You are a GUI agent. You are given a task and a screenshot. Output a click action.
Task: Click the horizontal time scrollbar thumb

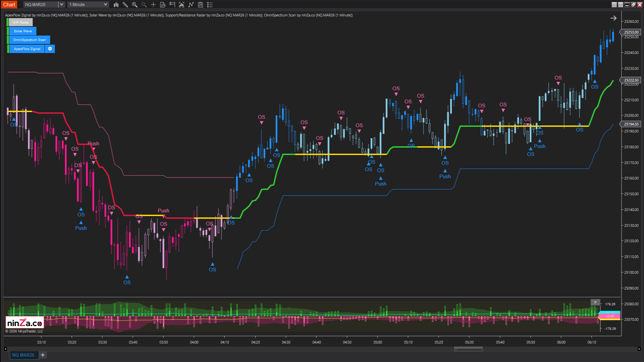468,349
